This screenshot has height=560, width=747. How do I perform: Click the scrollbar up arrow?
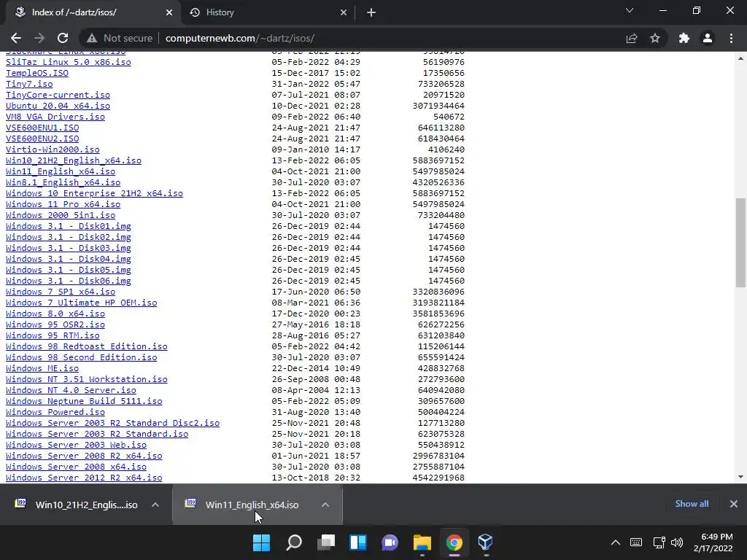pyautogui.click(x=740, y=58)
